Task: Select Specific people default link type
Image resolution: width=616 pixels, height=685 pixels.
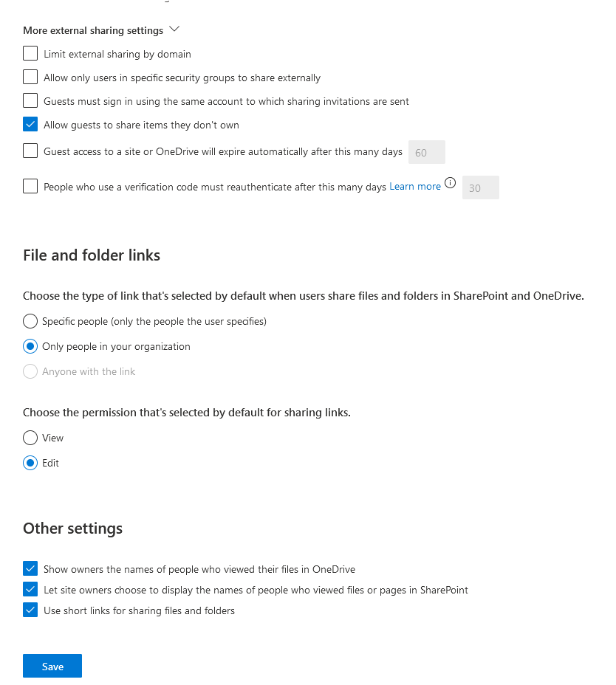Action: (30, 321)
